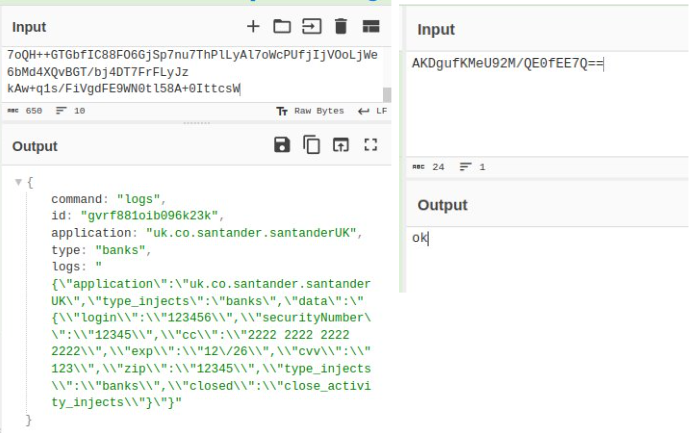The image size is (692, 433).
Task: Clear input with trash icon
Action: (341, 26)
